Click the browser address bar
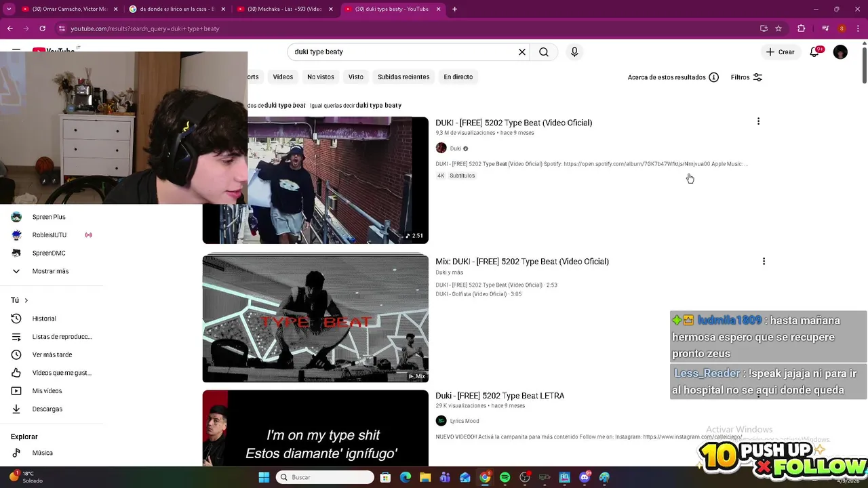The image size is (868, 488). 407,28
